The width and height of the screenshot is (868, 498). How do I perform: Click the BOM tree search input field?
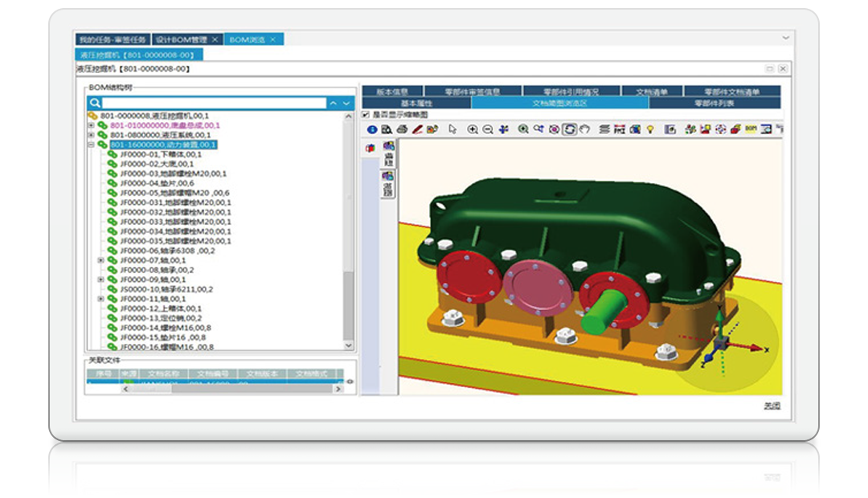pyautogui.click(x=214, y=104)
